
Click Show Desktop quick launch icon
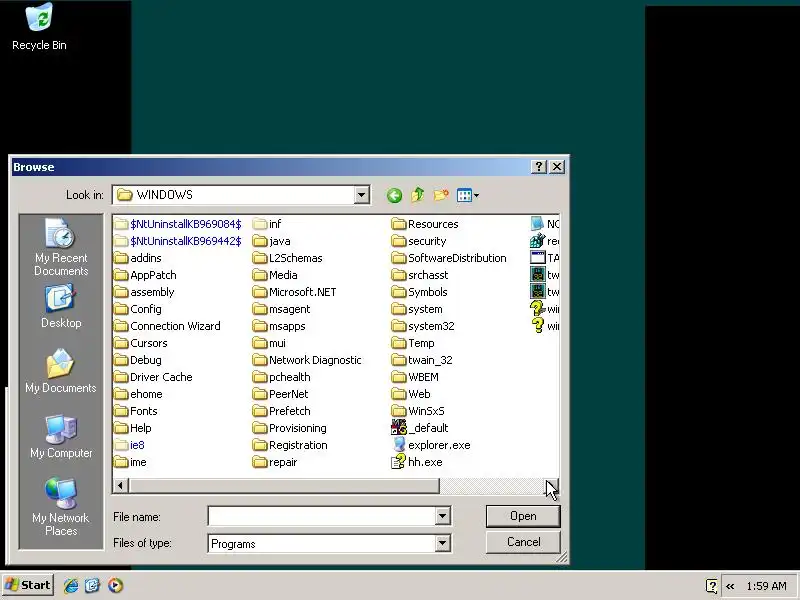pyautogui.click(x=92, y=585)
